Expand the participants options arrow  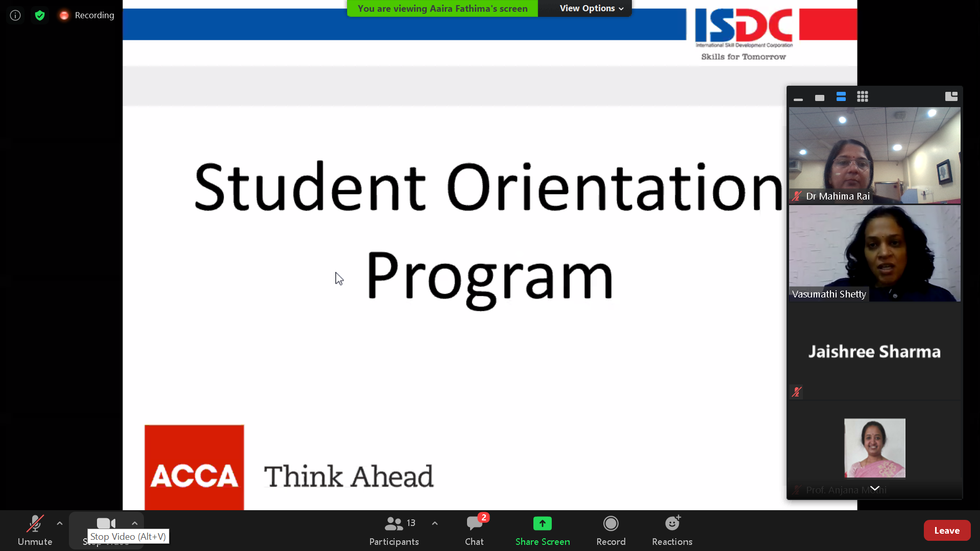click(435, 523)
